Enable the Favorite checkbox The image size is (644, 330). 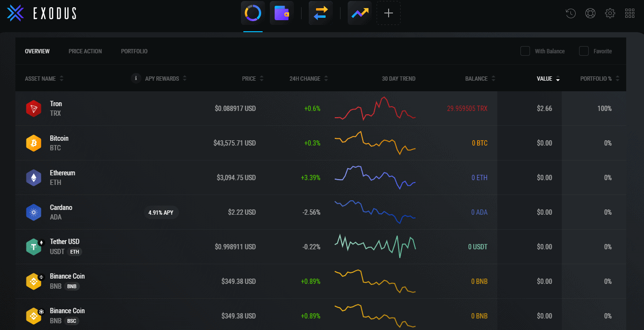584,51
